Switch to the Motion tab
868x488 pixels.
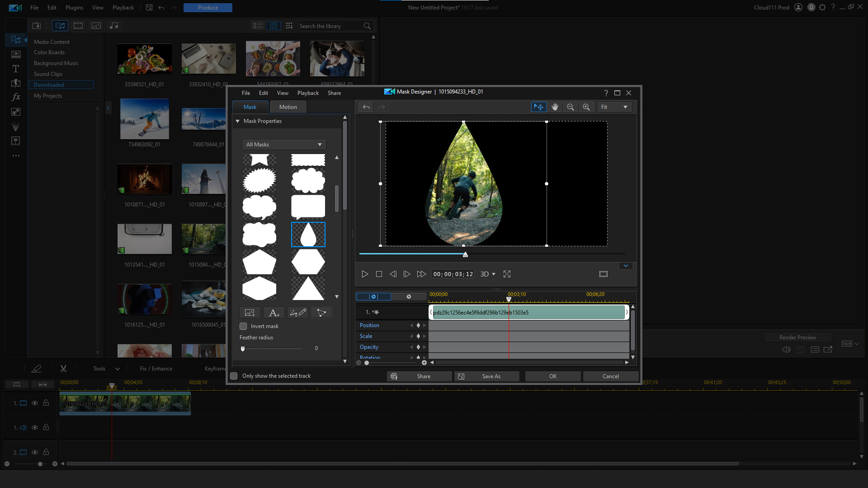point(288,107)
